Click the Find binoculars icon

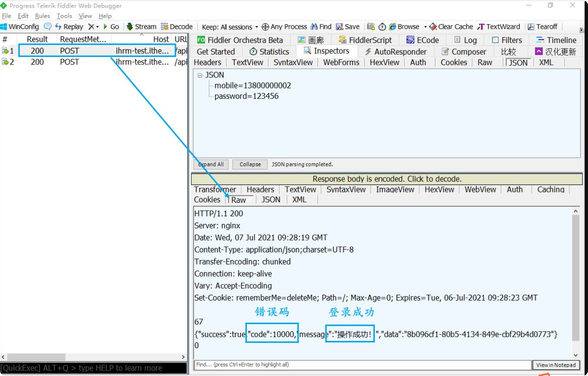(x=314, y=26)
